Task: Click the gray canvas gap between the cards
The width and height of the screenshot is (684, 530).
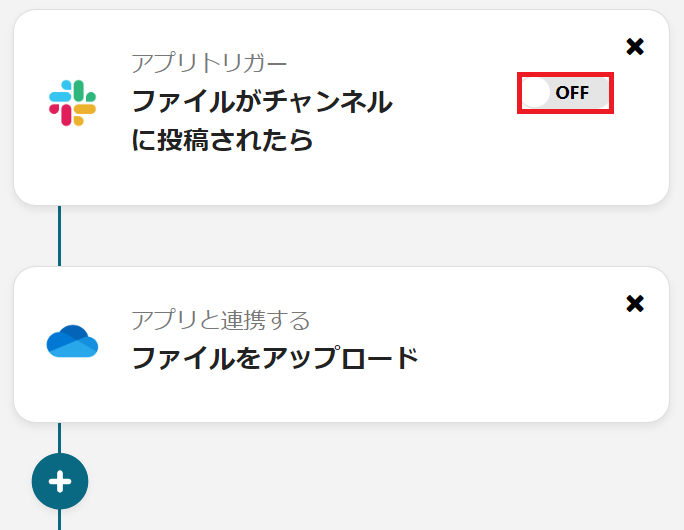Action: click(350, 236)
